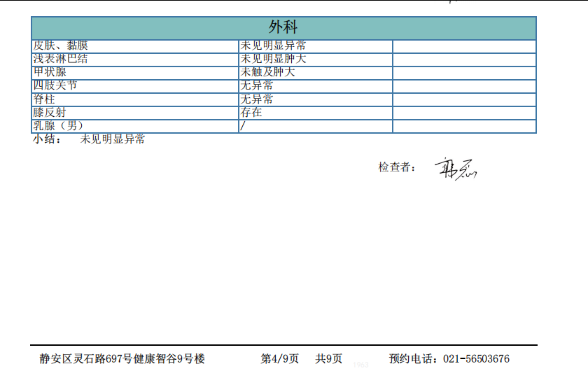
Task: Click the 第4/9页 page indicator
Action: point(280,358)
